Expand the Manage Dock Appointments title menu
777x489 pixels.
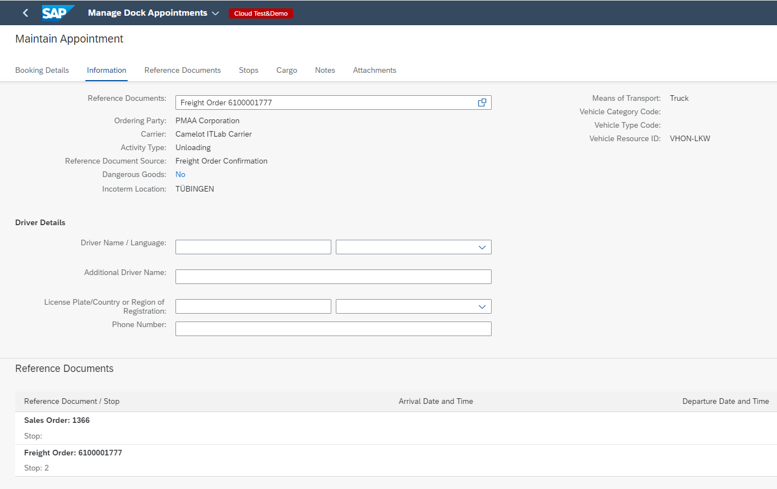pos(215,13)
